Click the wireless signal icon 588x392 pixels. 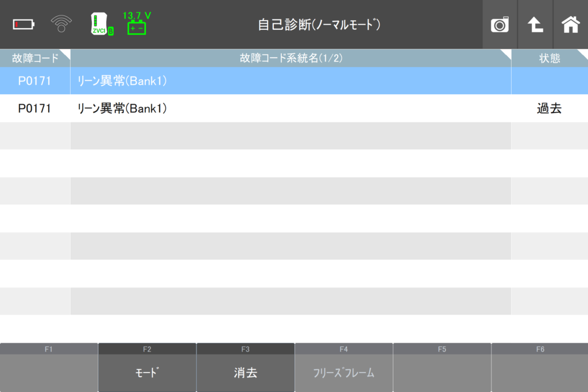click(x=61, y=24)
